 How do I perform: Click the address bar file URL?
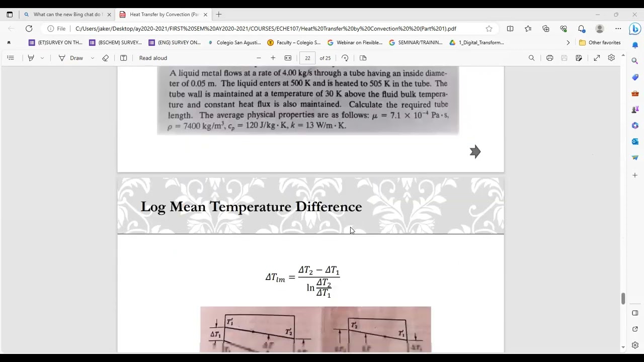pos(266,29)
